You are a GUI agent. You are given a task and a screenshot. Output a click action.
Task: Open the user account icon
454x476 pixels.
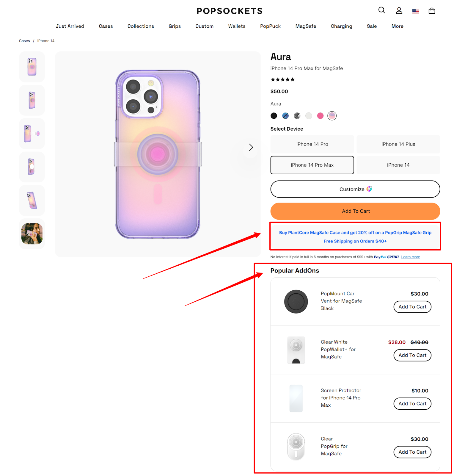click(x=399, y=11)
